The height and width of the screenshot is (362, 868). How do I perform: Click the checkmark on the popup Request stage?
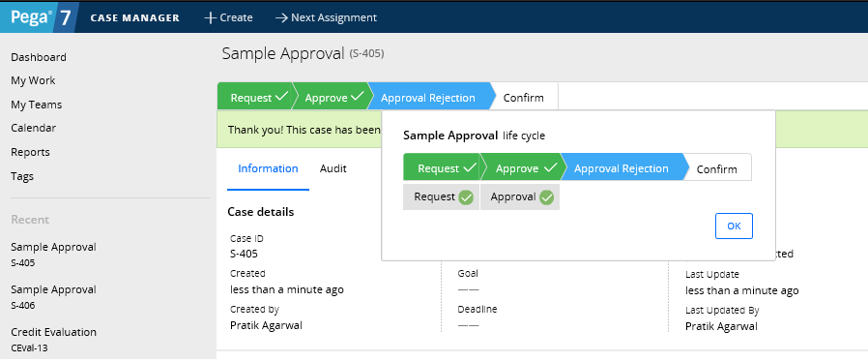coord(470,167)
